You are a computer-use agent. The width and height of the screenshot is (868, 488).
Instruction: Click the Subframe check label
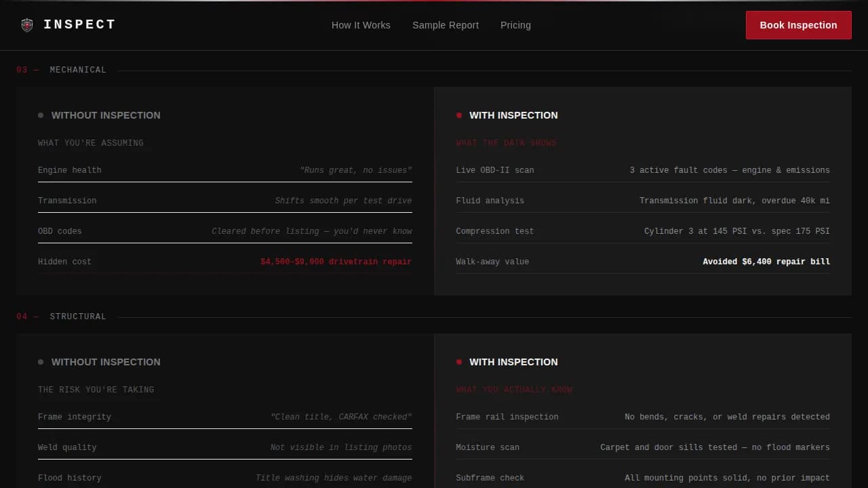click(490, 478)
